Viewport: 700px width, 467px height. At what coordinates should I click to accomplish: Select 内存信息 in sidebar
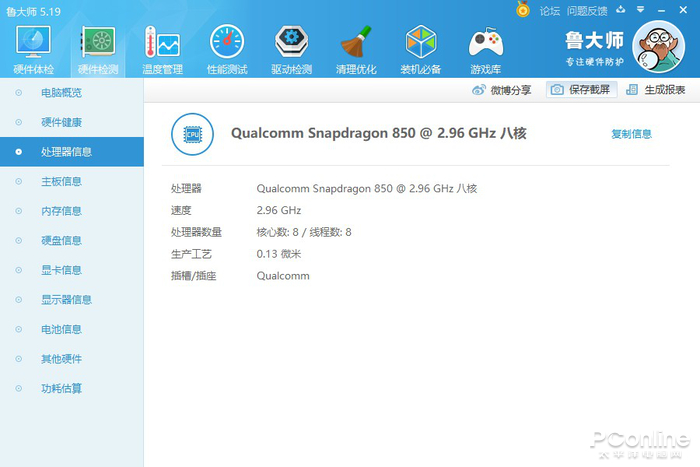coord(72,211)
